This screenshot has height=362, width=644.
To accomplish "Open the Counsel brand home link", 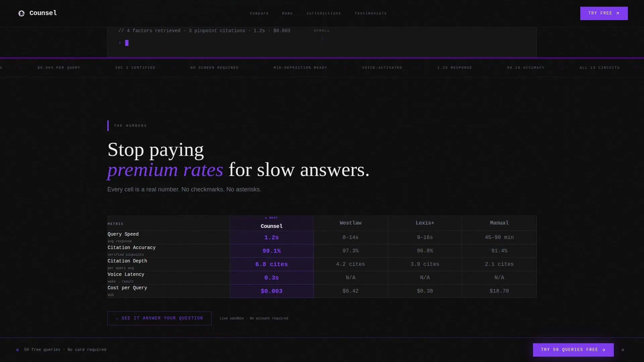I will click(x=38, y=13).
